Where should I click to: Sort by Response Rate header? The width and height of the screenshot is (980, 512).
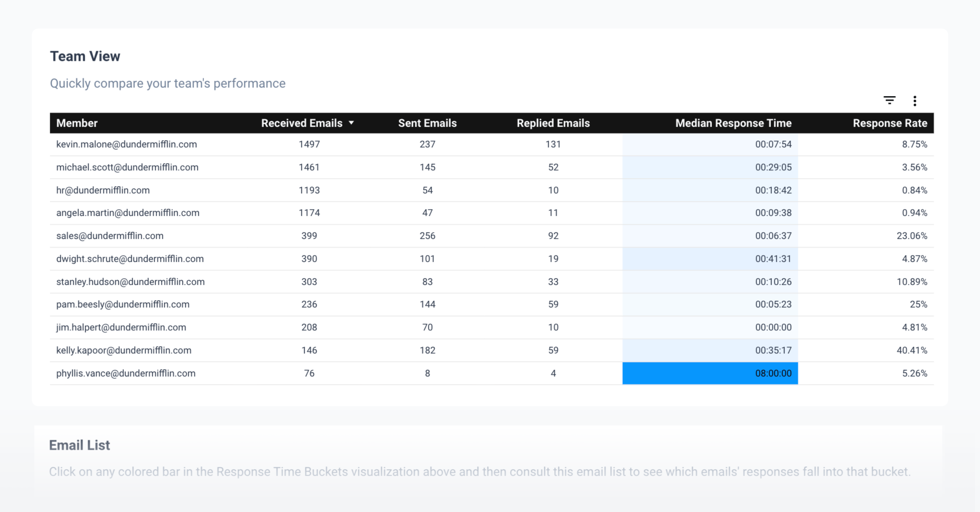click(x=890, y=123)
